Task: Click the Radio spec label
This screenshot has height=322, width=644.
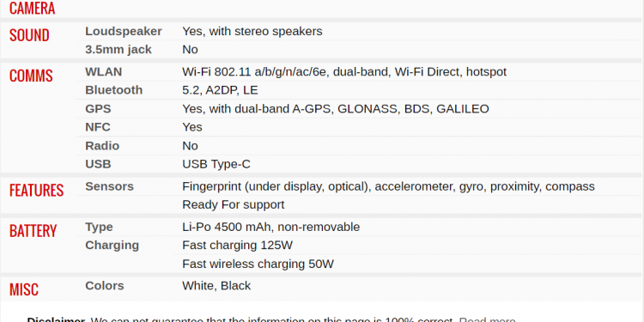Action: [x=102, y=146]
